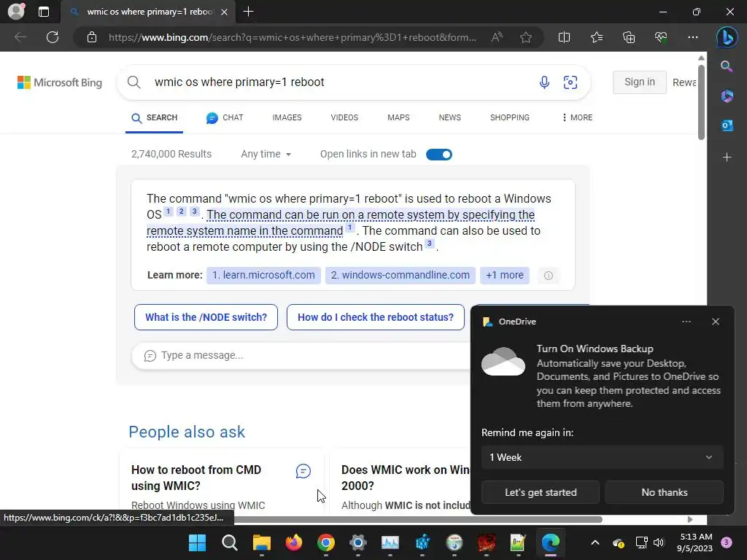
Task: Switch to the CHAT tab
Action: (x=225, y=117)
